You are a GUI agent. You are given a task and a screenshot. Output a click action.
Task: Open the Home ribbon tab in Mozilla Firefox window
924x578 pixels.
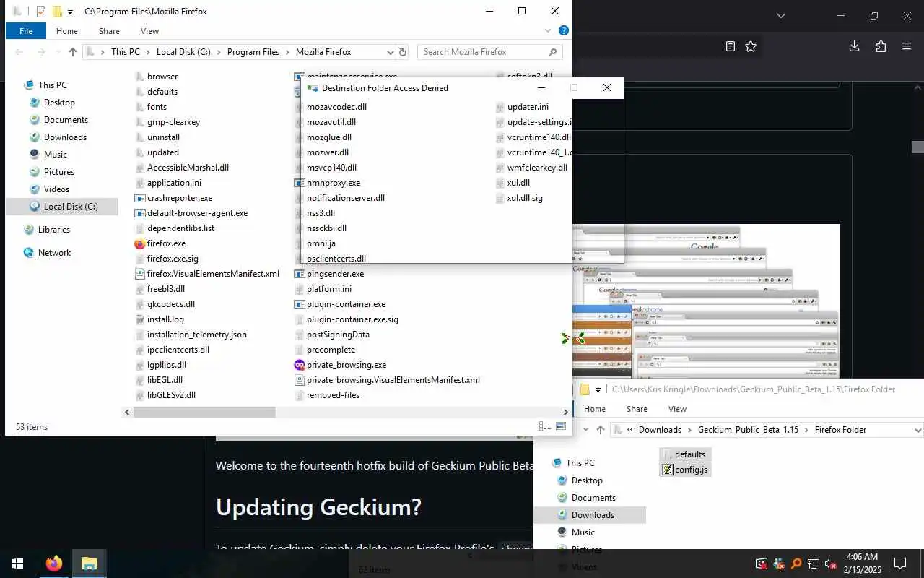[66, 31]
